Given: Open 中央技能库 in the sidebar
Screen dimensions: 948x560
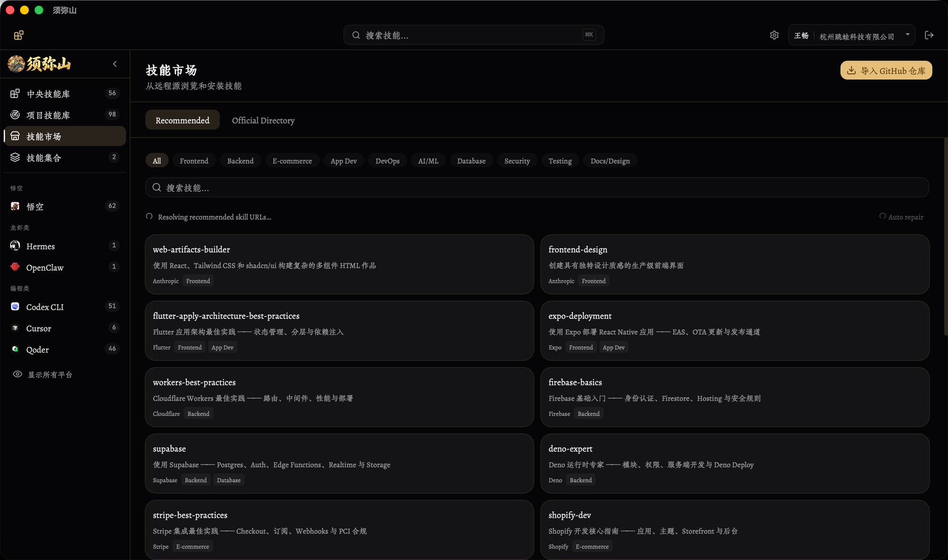Looking at the screenshot, I should [65, 93].
